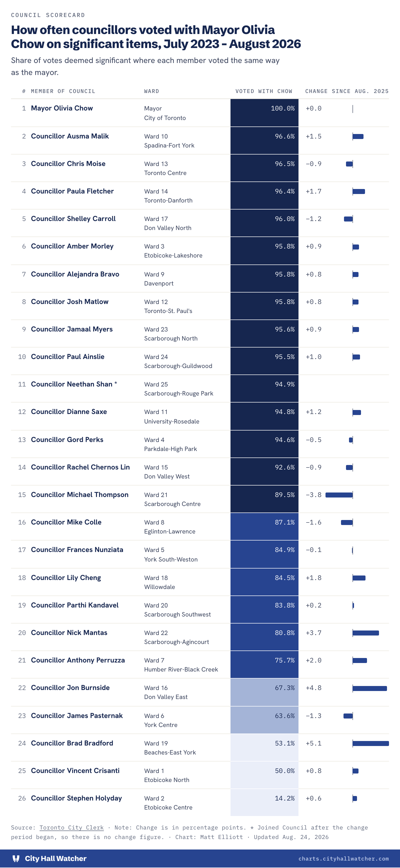
Task: Click the Change Since Aug. 2025 header
Action: click(347, 91)
